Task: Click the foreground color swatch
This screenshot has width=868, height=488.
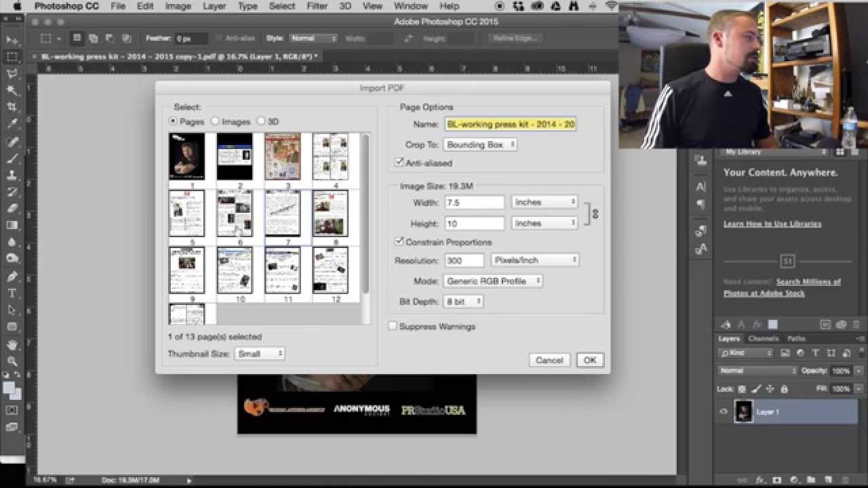Action: [9, 388]
